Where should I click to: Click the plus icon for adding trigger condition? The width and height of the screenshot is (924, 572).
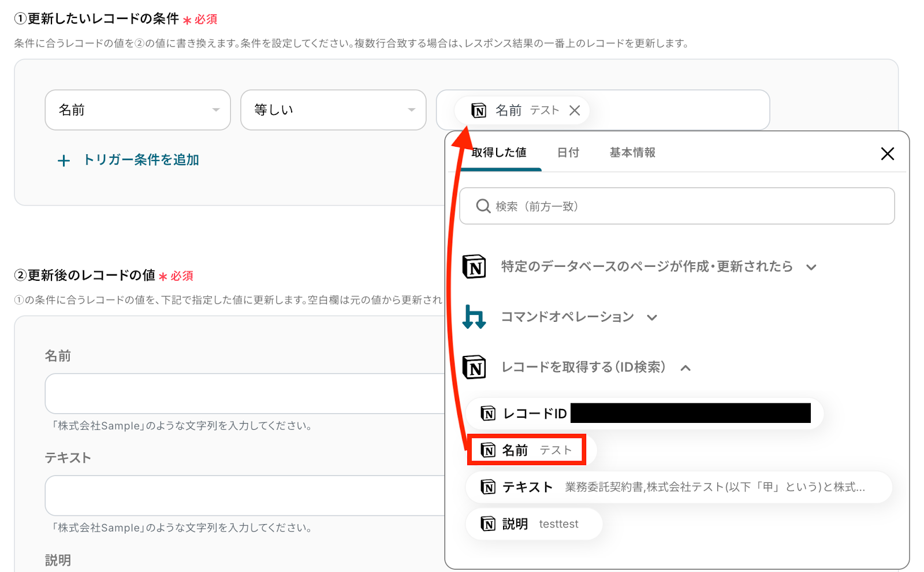[x=64, y=161]
